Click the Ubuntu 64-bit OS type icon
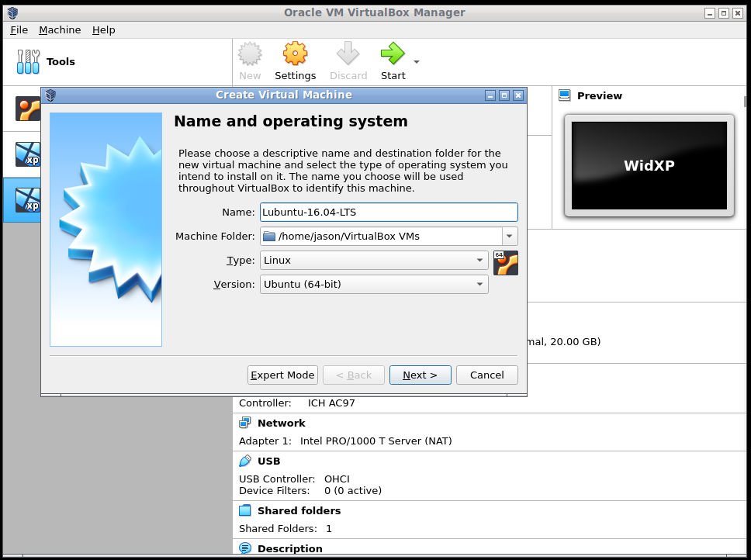Image resolution: width=751 pixels, height=560 pixels. [506, 263]
